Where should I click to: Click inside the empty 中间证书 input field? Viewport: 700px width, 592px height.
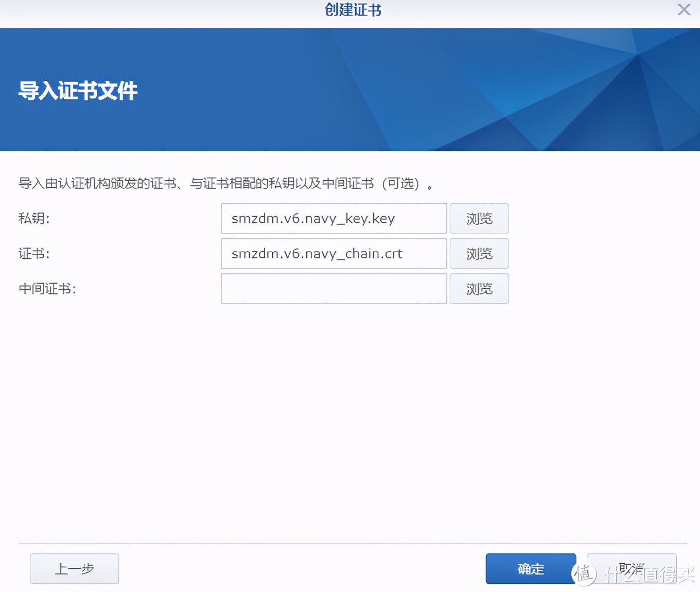[x=334, y=289]
